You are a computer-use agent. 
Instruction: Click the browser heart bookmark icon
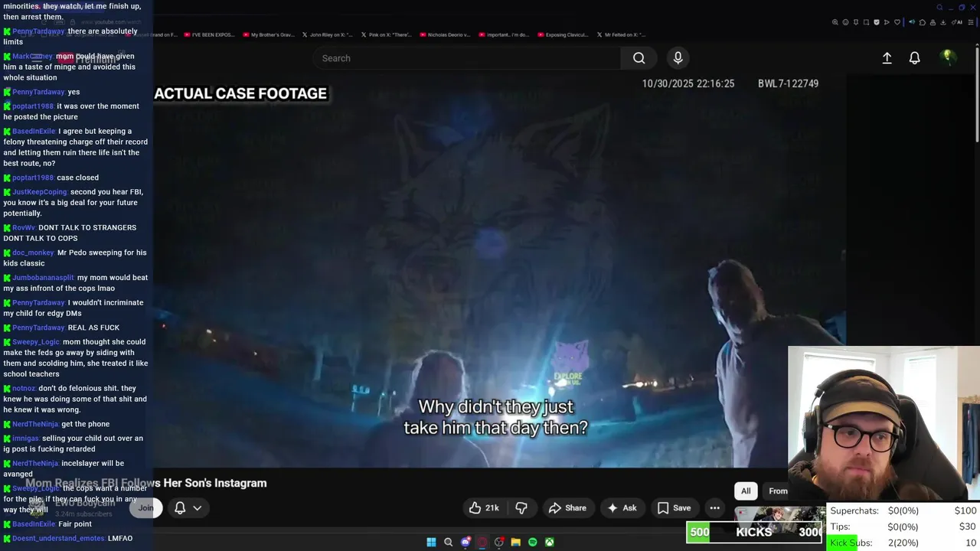pos(897,22)
